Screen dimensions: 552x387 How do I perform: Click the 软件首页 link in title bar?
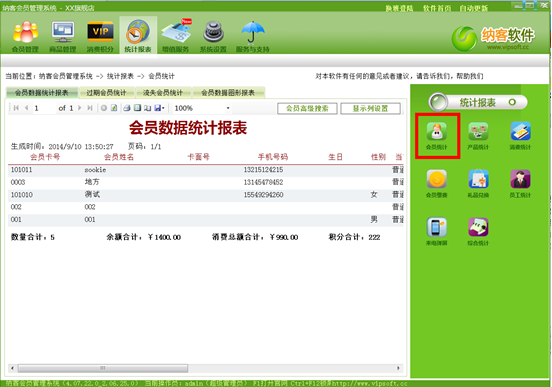[437, 8]
